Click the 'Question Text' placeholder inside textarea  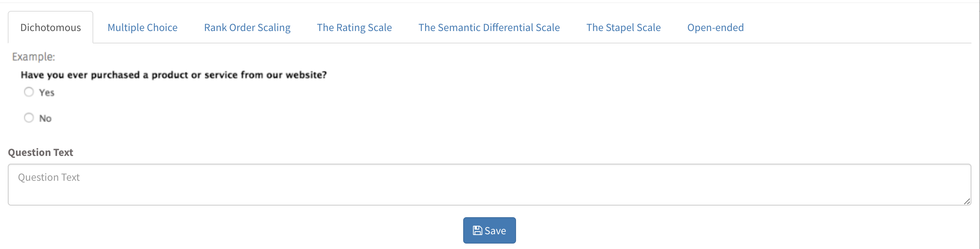click(x=49, y=177)
